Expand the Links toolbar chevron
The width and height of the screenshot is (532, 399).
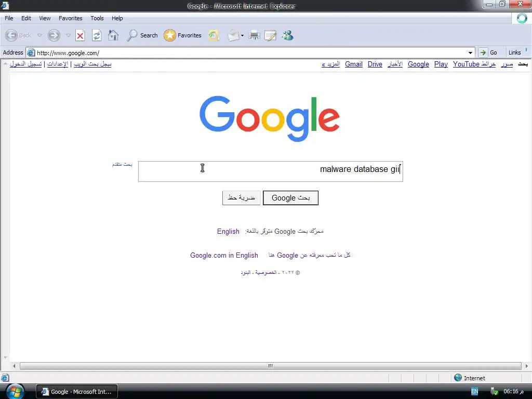coord(526,50)
